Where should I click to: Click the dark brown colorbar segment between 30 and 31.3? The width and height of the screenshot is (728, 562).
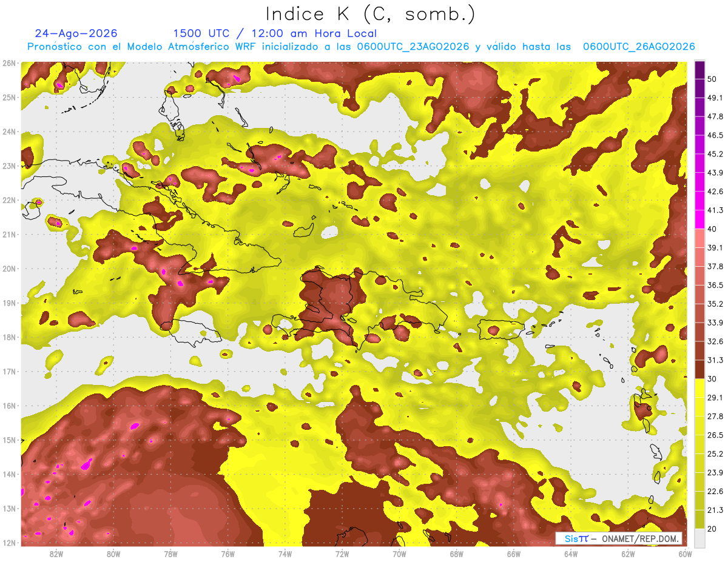click(700, 369)
